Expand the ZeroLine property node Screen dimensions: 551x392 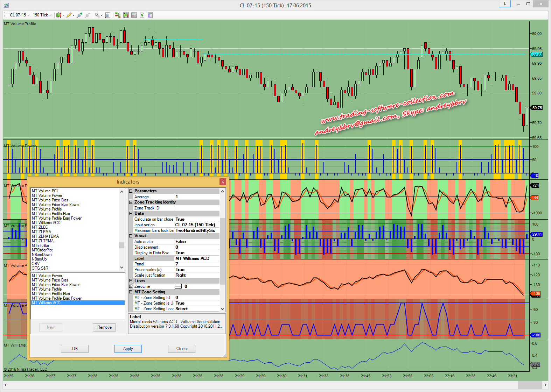[131, 286]
